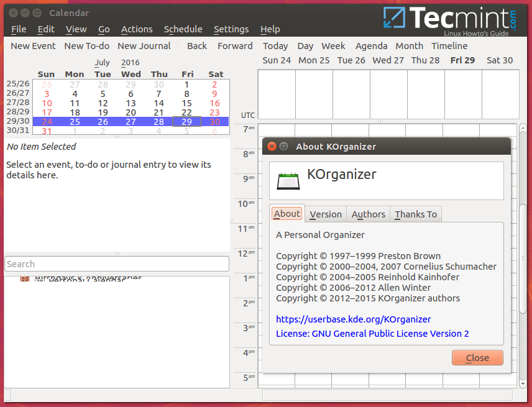Image resolution: width=532 pixels, height=407 pixels.
Task: Select the Authors tab in the dialog
Action: click(x=368, y=214)
